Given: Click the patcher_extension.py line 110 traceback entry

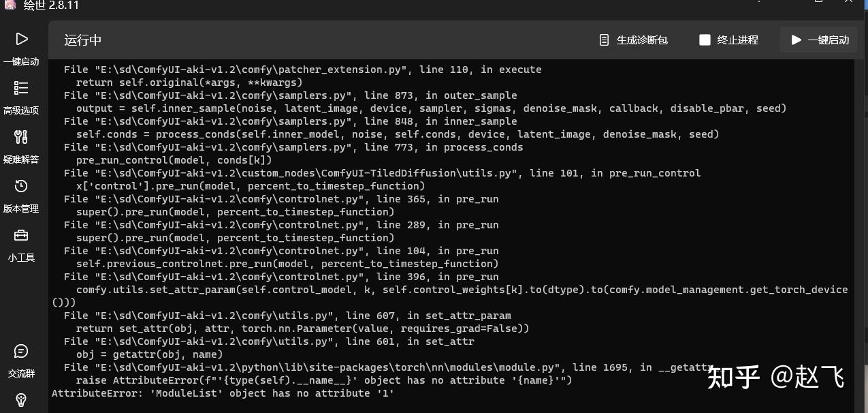Looking at the screenshot, I should pos(302,70).
